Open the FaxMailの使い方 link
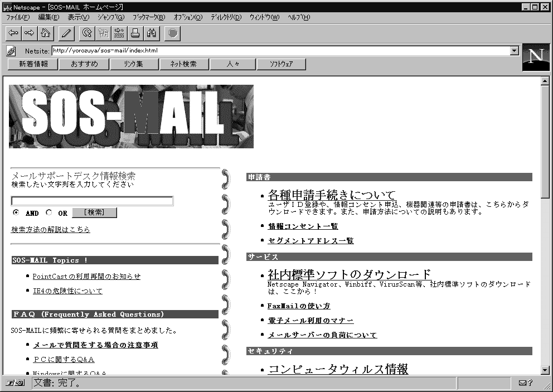The height and width of the screenshot is (392, 553). 299,306
